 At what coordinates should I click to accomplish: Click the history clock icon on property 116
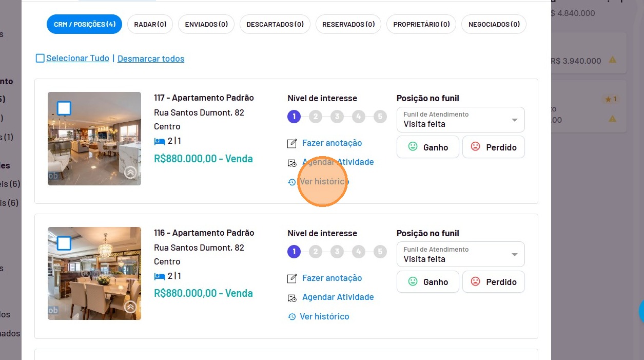coord(291,317)
